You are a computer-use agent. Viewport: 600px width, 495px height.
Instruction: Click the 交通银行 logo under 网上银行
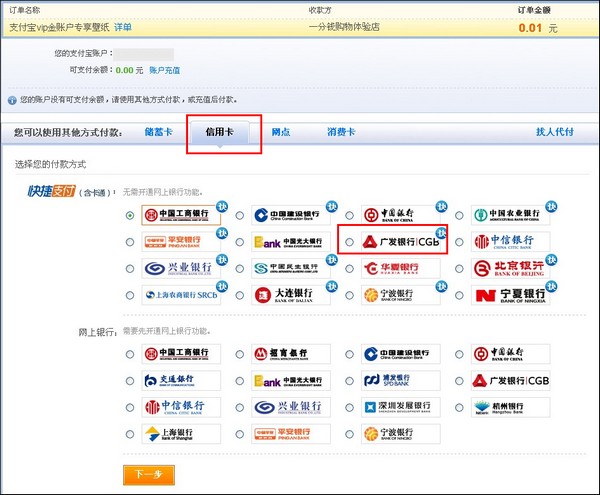[181, 381]
